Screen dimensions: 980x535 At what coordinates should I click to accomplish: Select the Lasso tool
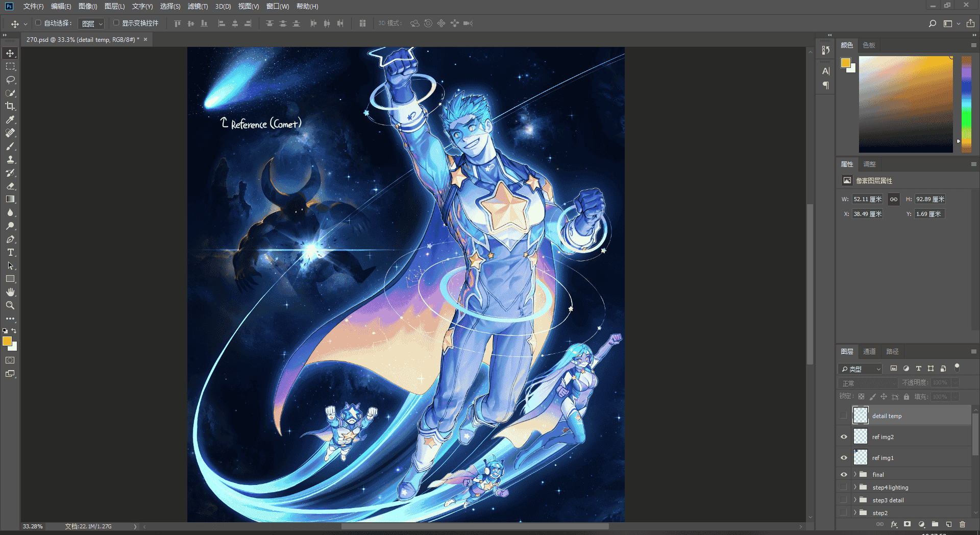(10, 80)
